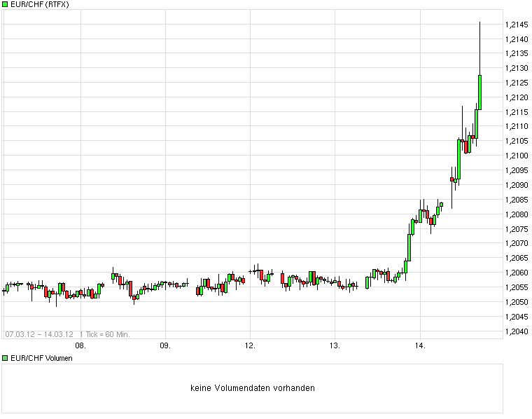This screenshot has width=532, height=419.
Task: Click the long green candle from 1,2064 to 1,2073
Action: (409, 247)
